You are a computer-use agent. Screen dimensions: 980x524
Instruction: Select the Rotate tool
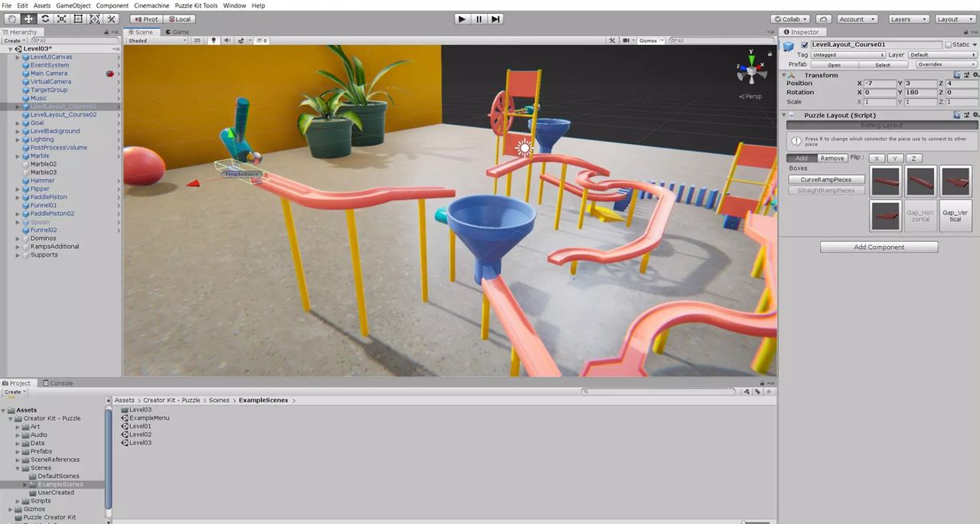(x=45, y=18)
